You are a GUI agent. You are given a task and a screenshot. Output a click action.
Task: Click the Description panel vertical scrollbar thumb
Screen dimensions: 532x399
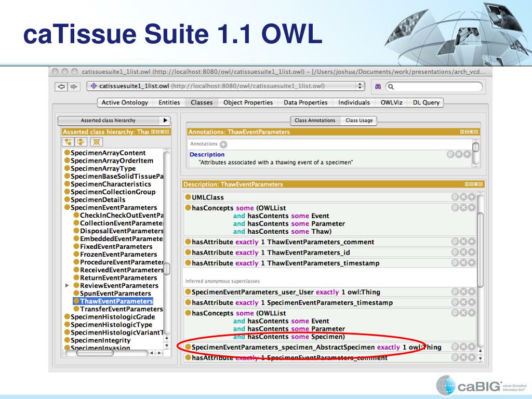480,249
